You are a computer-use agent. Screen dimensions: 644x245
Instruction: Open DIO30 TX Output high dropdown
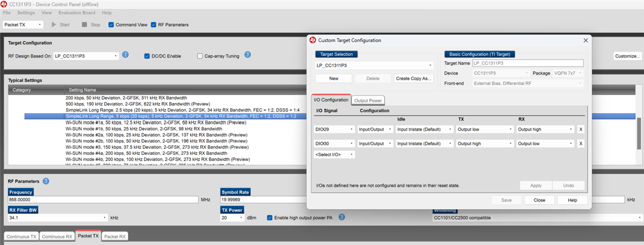click(485, 143)
